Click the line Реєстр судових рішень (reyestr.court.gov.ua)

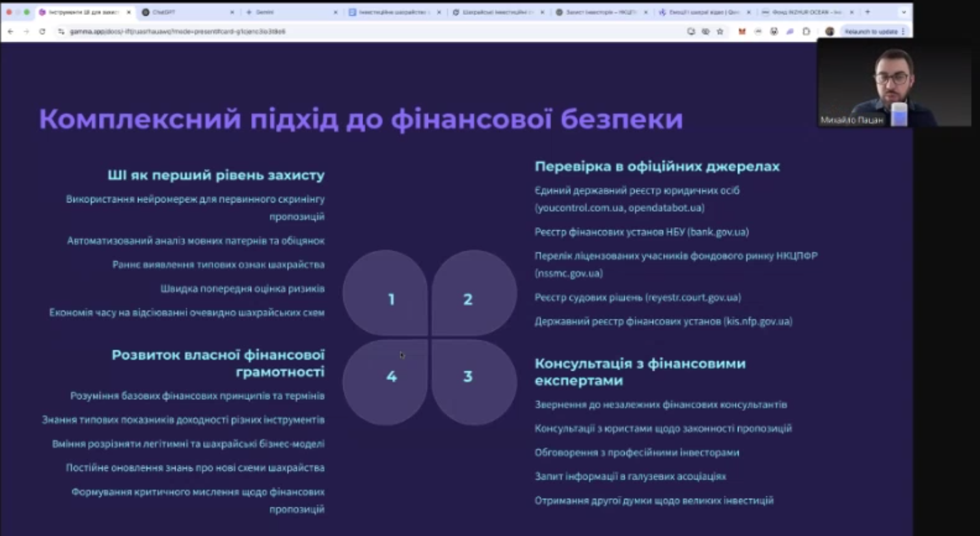pos(638,297)
